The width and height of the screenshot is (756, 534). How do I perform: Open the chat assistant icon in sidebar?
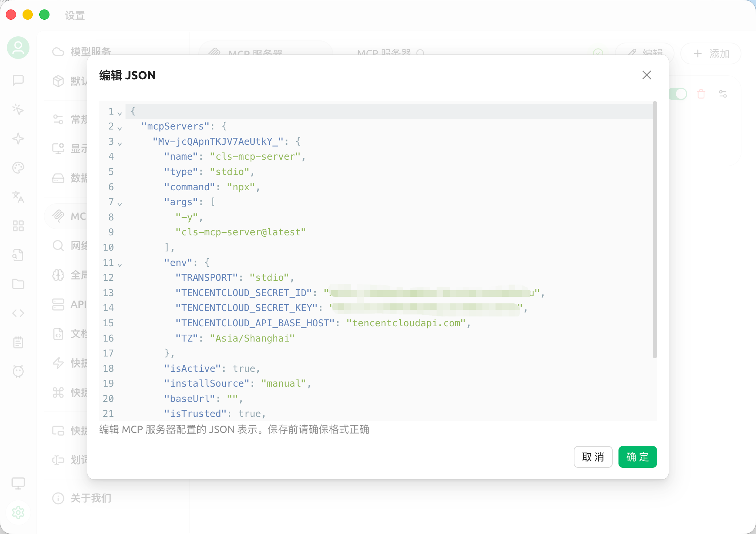click(x=18, y=80)
